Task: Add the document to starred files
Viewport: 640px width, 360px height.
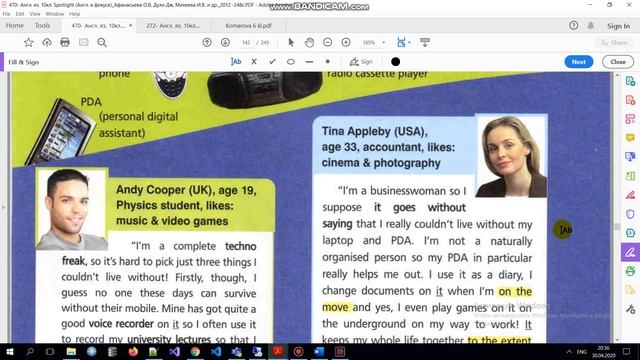Action: [28, 42]
